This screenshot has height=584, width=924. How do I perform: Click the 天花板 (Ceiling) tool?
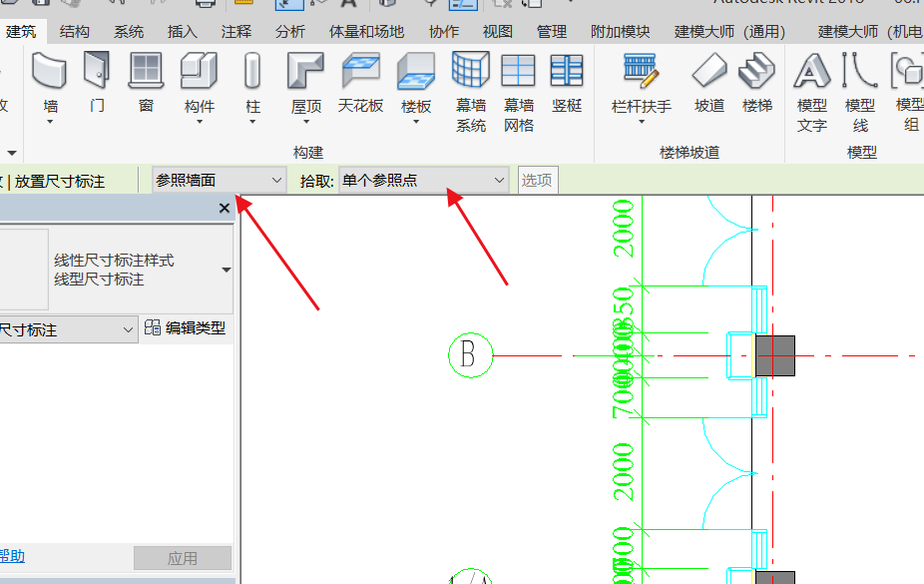pyautogui.click(x=360, y=73)
